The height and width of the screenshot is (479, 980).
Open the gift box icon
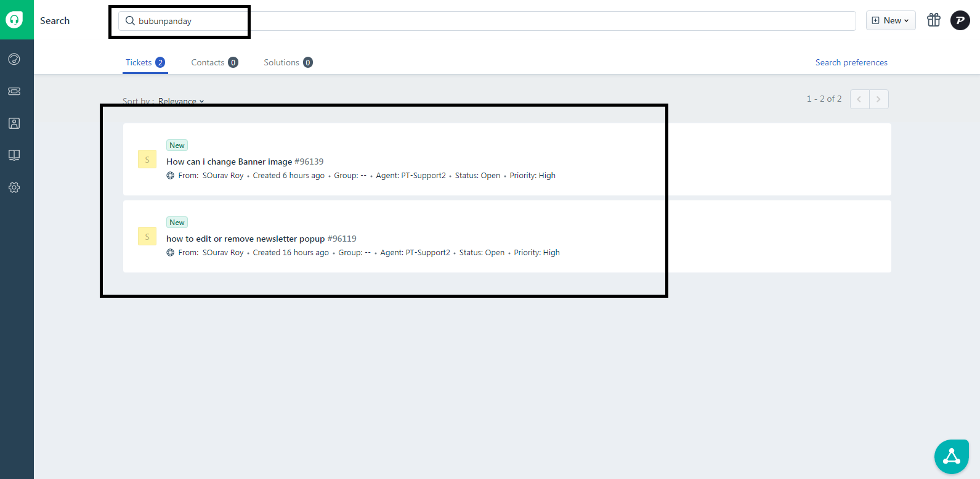point(934,20)
